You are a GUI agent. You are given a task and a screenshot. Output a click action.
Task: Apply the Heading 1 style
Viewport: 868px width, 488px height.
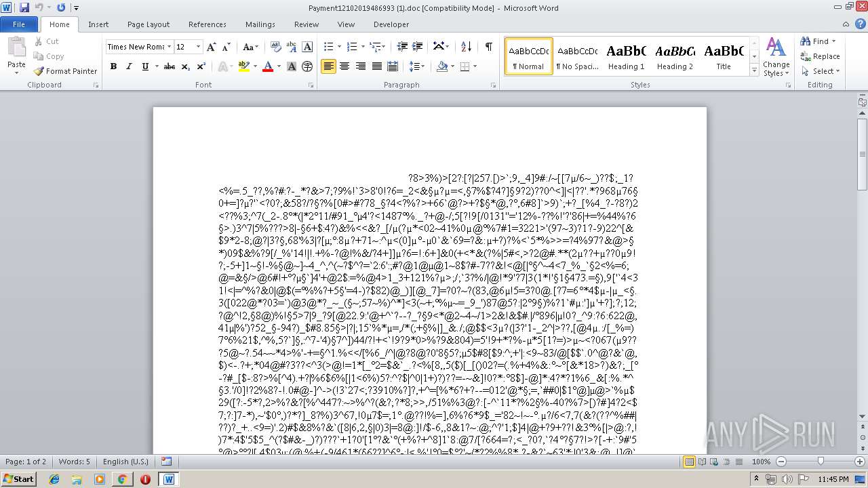click(x=627, y=56)
